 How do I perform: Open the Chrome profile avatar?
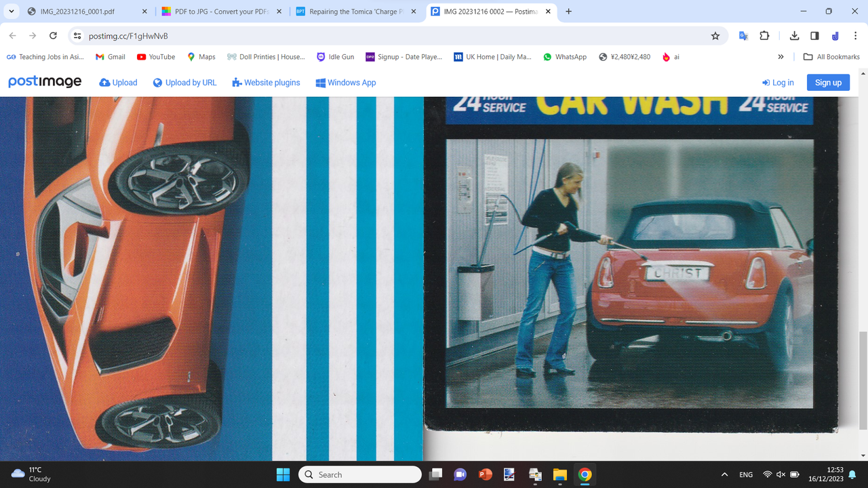click(835, 36)
